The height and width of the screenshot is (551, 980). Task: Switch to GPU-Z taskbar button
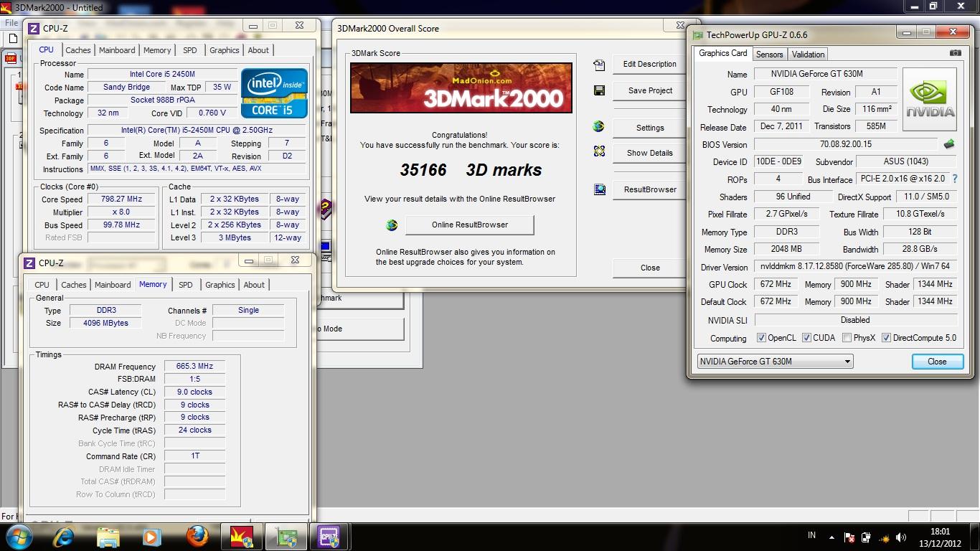click(285, 536)
